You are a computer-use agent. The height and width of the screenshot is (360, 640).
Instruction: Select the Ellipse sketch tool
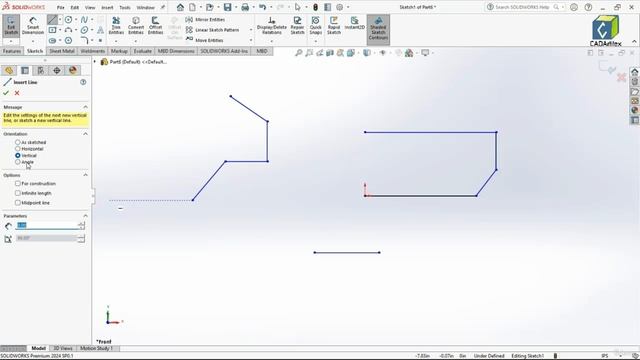pyautogui.click(x=84, y=30)
